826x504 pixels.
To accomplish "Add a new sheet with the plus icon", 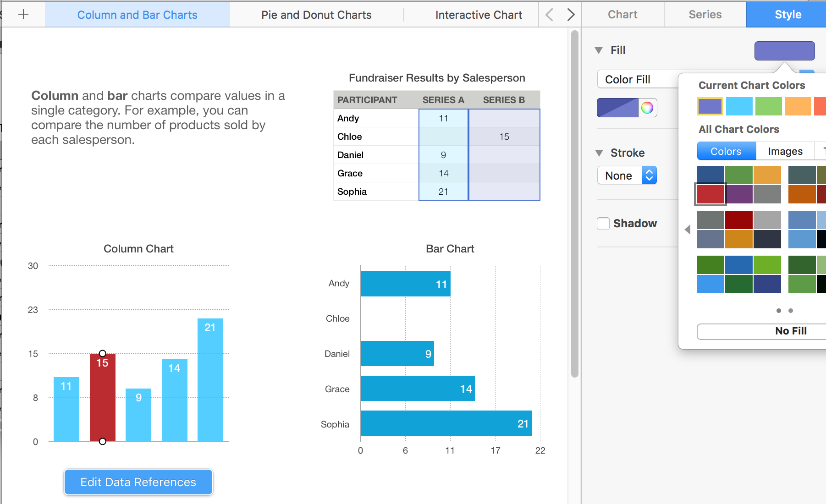I will (x=23, y=15).
